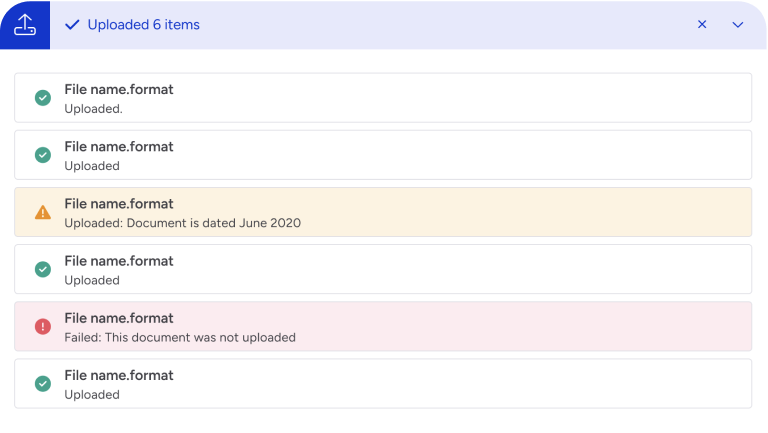Click the green success icon in first file row
Screen dimensions: 768x433
click(x=43, y=98)
